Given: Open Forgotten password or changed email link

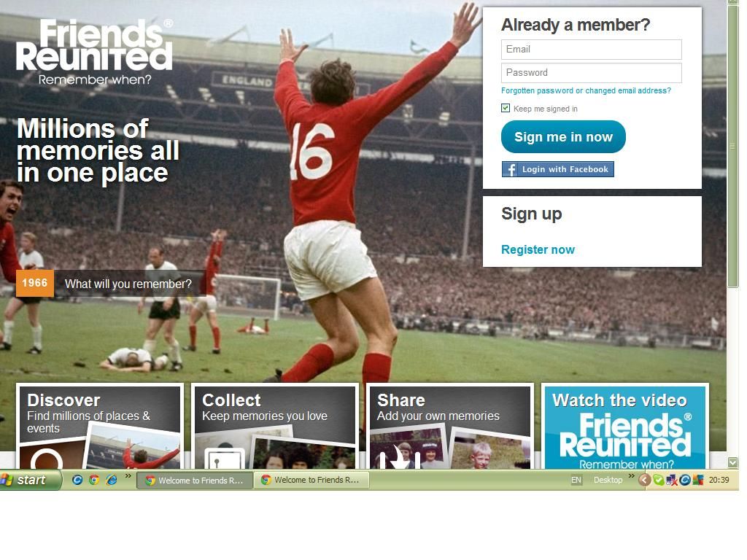Looking at the screenshot, I should point(586,90).
